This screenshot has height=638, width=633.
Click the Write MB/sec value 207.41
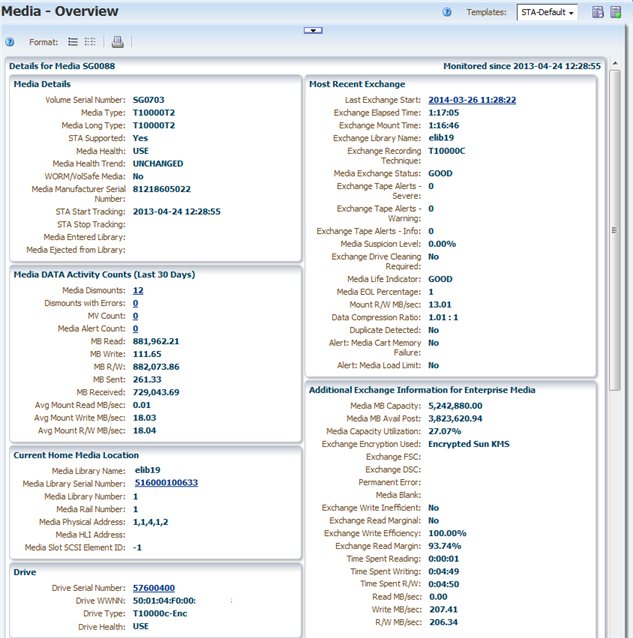tap(443, 610)
